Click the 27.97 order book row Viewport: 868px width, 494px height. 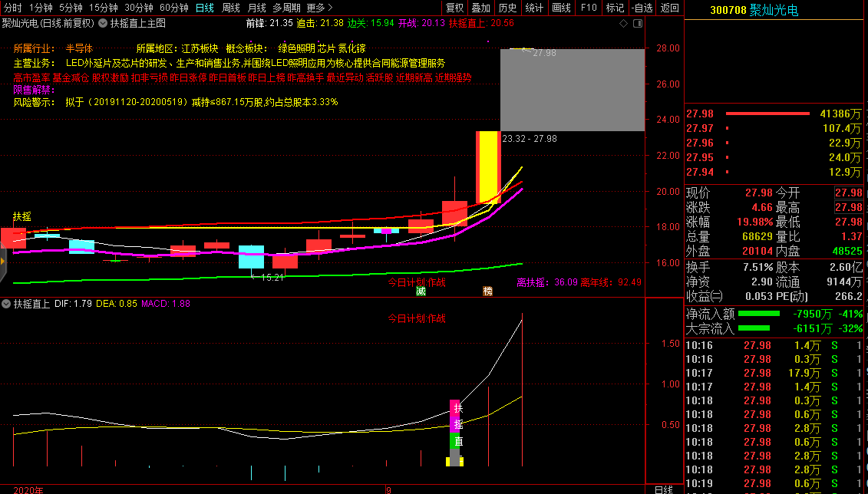pyautogui.click(x=774, y=128)
